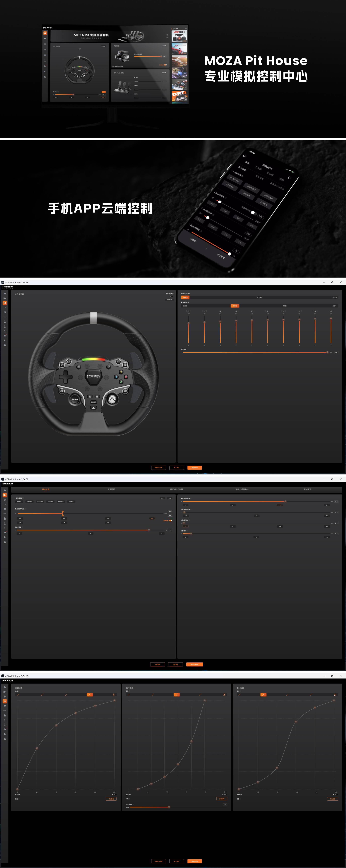Screen dimensions: 346x868
Task: Select wheelbase icon in wheel settings window sidebar
Action: (x=5, y=298)
